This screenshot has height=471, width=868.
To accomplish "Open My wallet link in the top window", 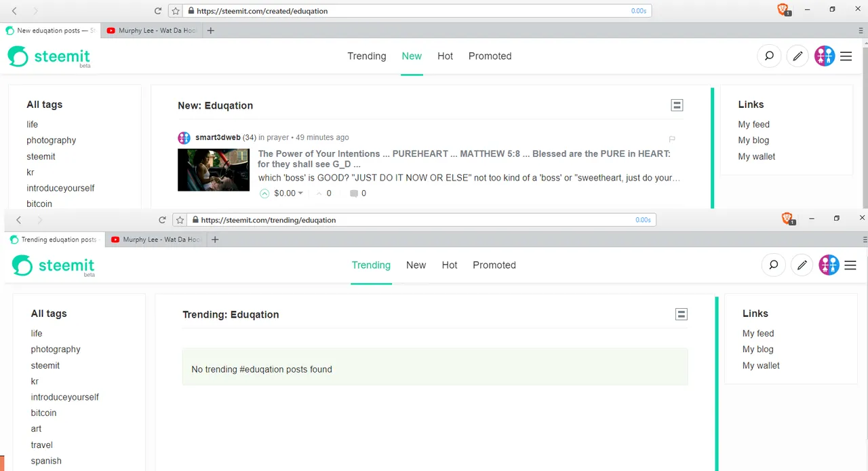I will 757,157.
